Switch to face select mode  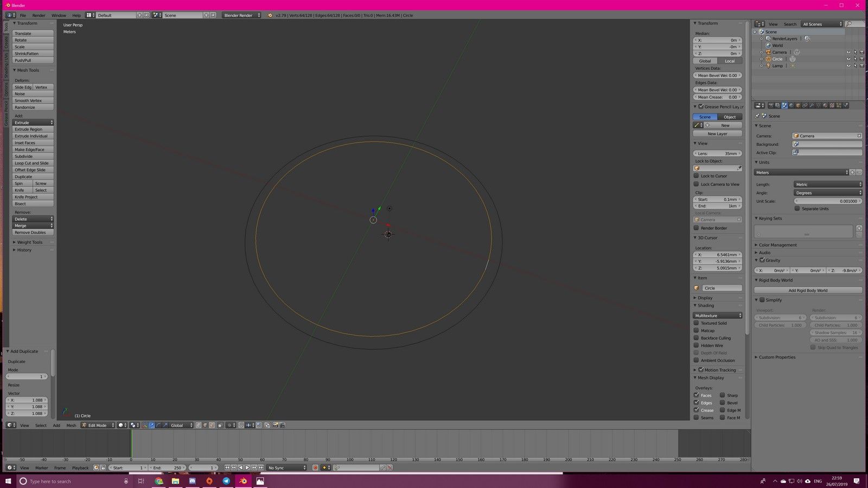point(212,425)
